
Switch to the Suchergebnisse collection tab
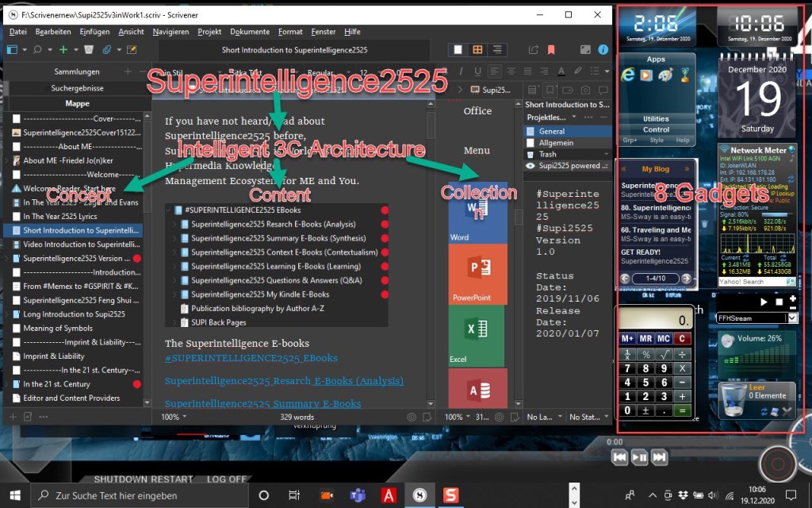(x=77, y=88)
